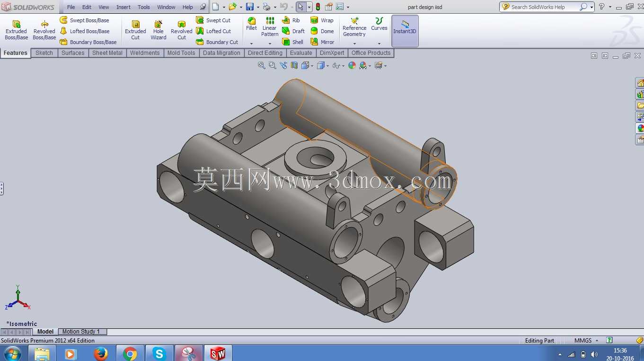The height and width of the screenshot is (361, 644).
Task: Open the Save dropdown arrow
Action: [x=258, y=7]
